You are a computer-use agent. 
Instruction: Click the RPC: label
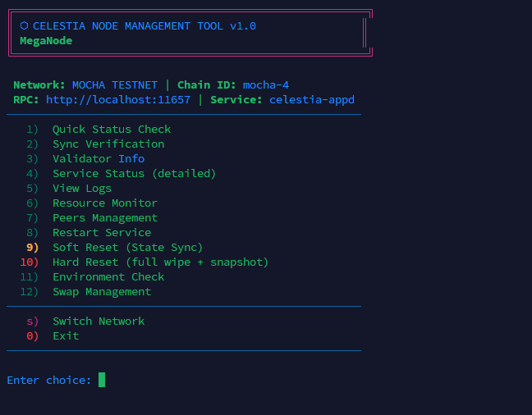26,100
